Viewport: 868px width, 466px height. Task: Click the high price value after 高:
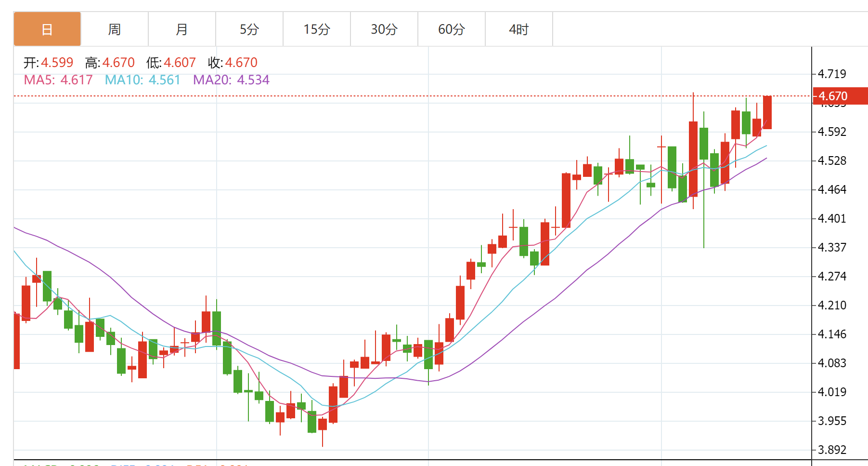(118, 63)
